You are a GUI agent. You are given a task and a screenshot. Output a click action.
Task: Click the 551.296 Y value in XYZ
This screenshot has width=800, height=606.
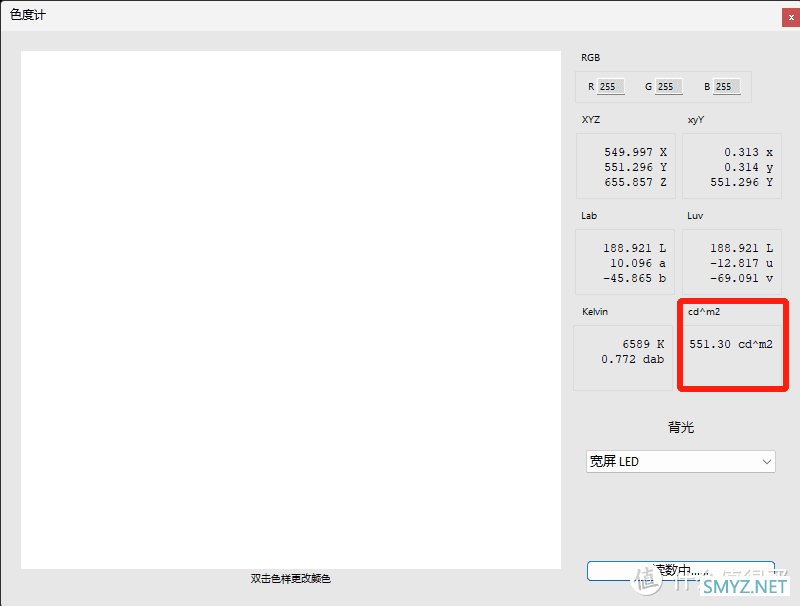click(x=635, y=167)
